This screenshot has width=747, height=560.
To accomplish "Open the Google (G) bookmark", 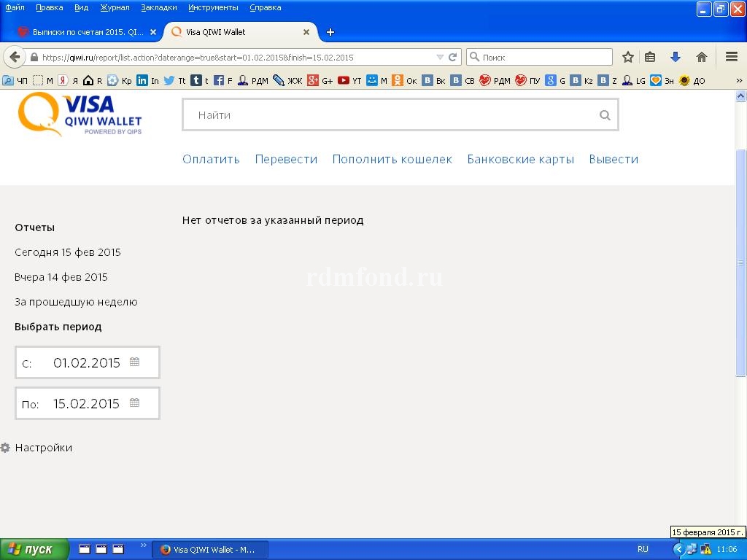I will pyautogui.click(x=555, y=80).
